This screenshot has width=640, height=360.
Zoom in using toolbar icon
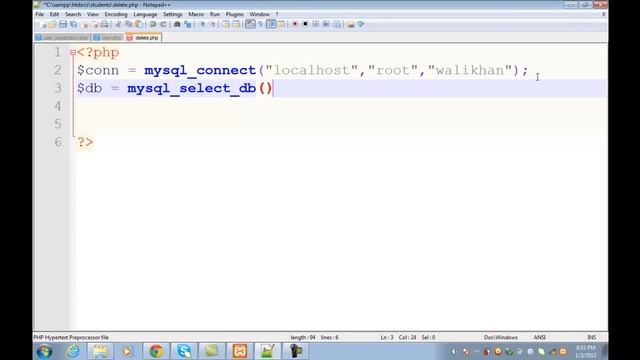203,24
